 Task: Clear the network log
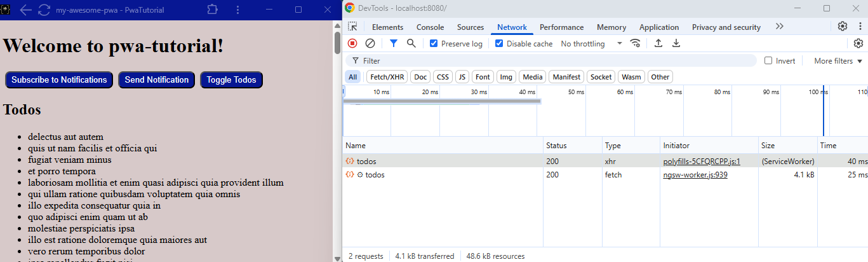tap(370, 43)
